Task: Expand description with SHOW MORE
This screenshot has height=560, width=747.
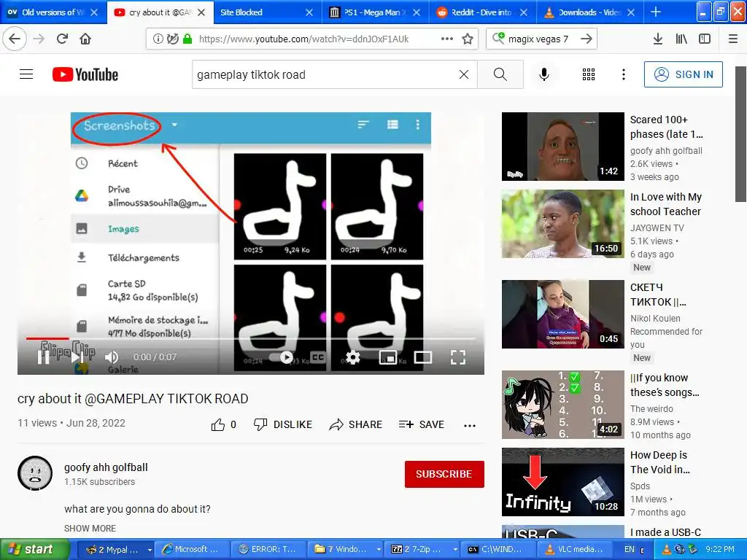Action: (x=90, y=528)
